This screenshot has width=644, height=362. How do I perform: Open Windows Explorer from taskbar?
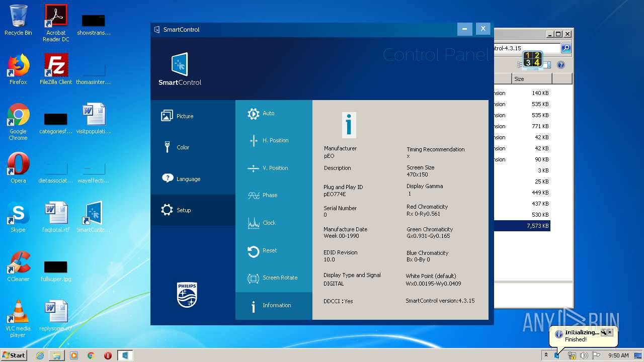(57, 355)
